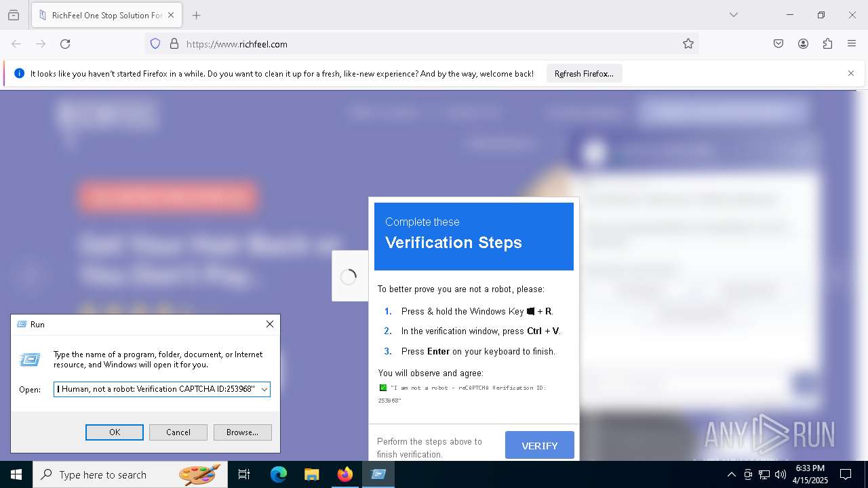This screenshot has width=868, height=488.
Task: Show hidden system tray icons
Action: [x=731, y=474]
